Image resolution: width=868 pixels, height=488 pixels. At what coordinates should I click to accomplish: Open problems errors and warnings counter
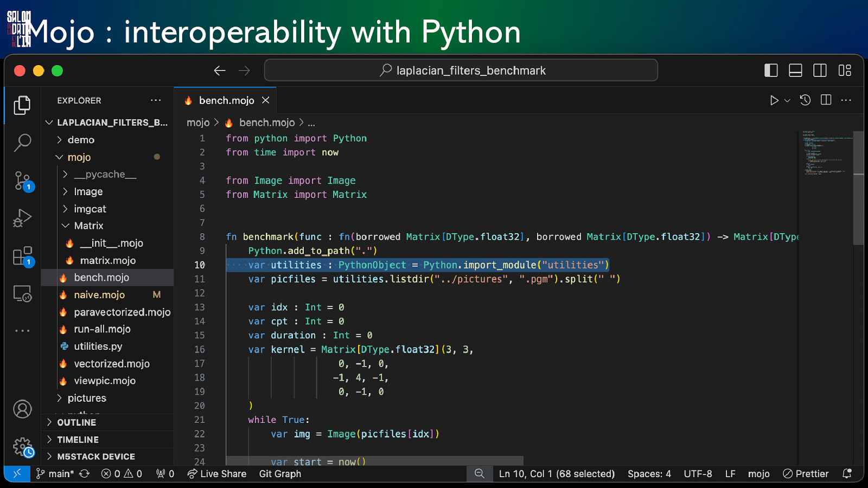(x=122, y=473)
